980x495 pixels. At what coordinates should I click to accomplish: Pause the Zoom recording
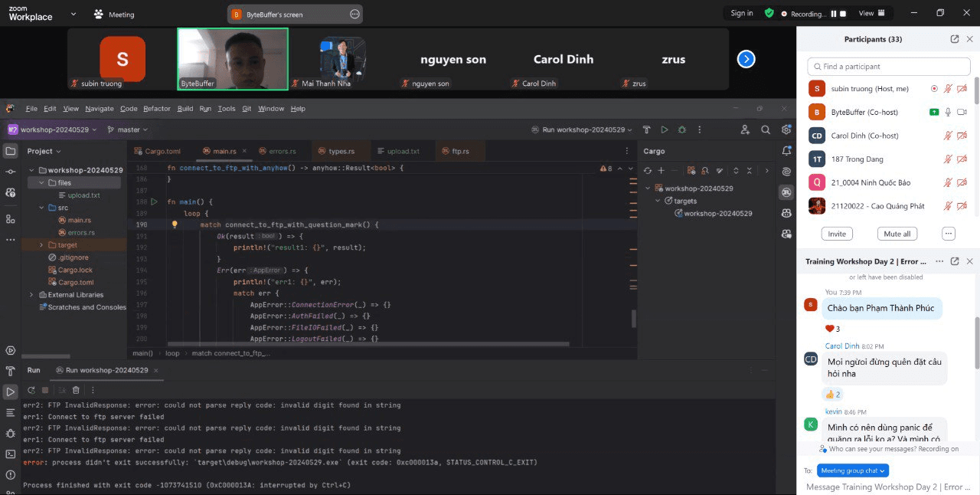834,14
